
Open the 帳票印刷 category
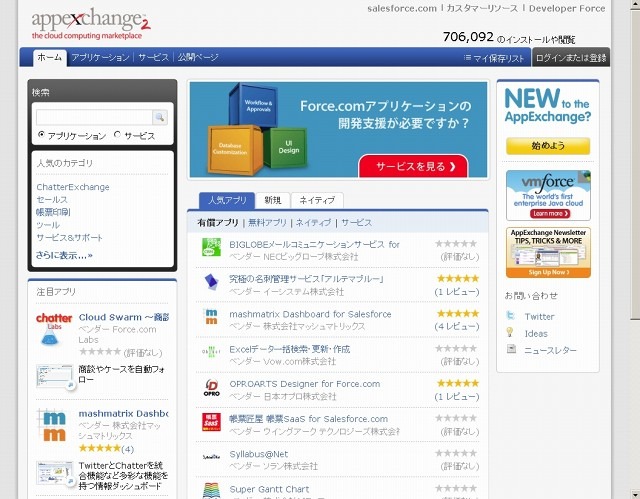pos(53,212)
